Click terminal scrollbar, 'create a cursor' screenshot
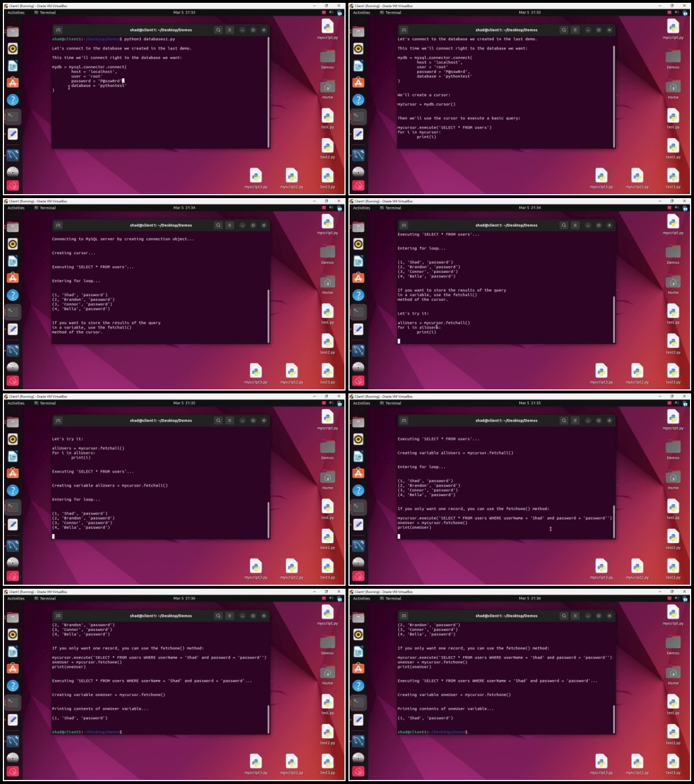Image resolution: width=694 pixels, height=784 pixels. pyautogui.click(x=614, y=95)
